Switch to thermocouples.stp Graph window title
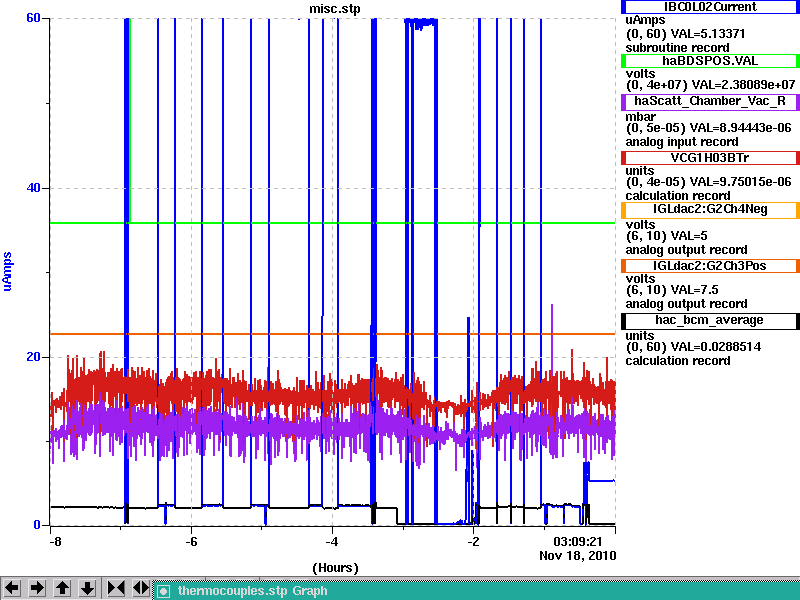 point(253,591)
